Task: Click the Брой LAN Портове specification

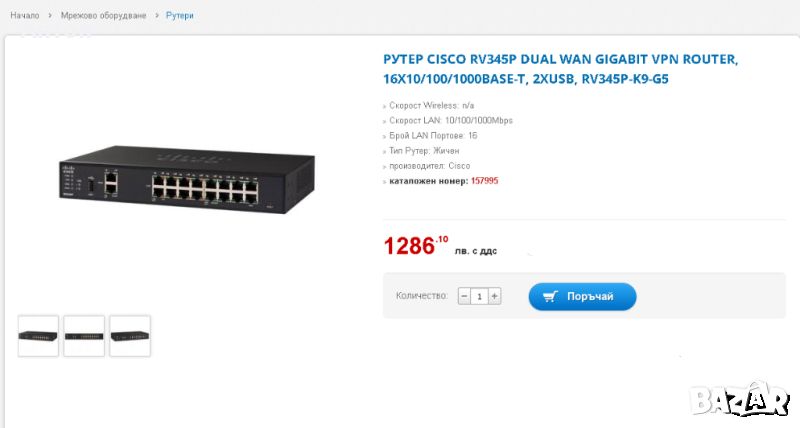Action: [x=433, y=136]
